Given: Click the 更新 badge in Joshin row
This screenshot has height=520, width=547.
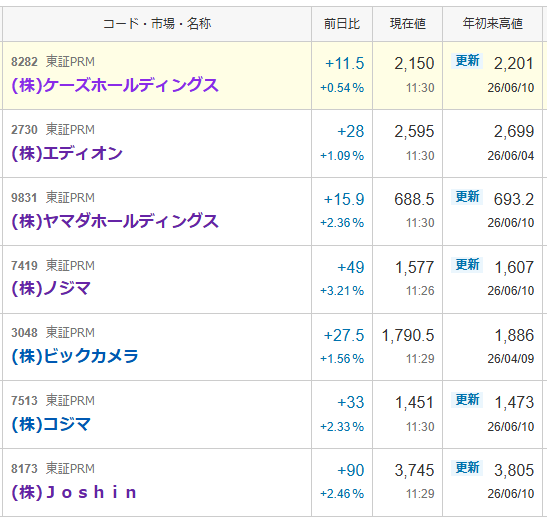Looking at the screenshot, I should pyautogui.click(x=467, y=468).
